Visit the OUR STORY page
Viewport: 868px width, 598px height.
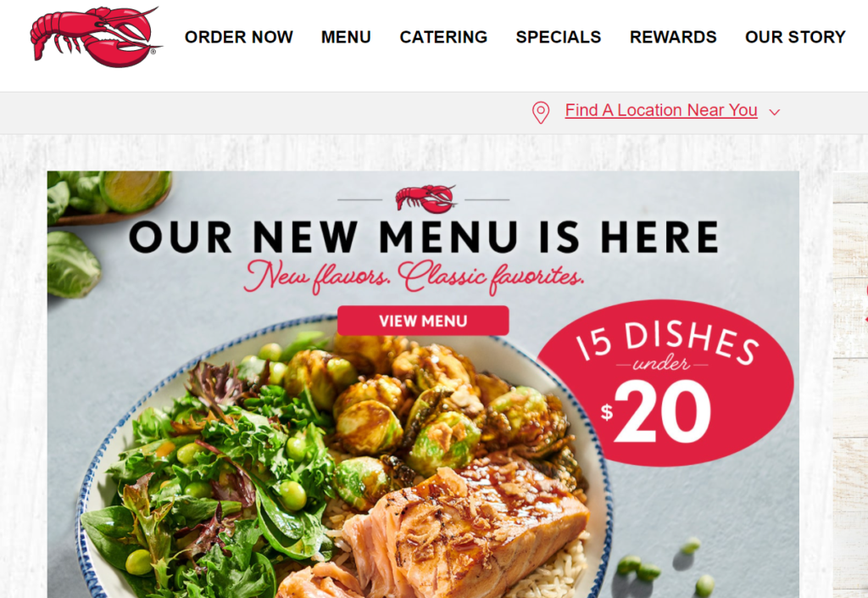(x=795, y=37)
